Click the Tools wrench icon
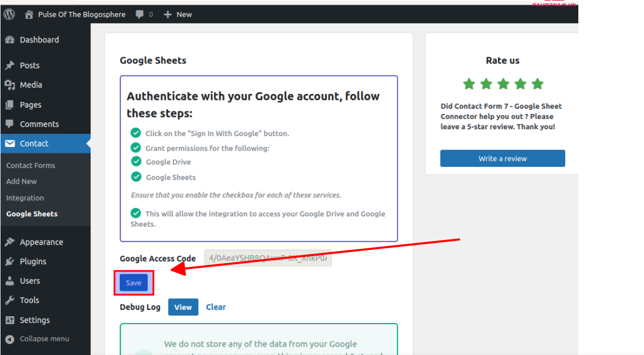This screenshot has height=355, width=644. [9, 300]
